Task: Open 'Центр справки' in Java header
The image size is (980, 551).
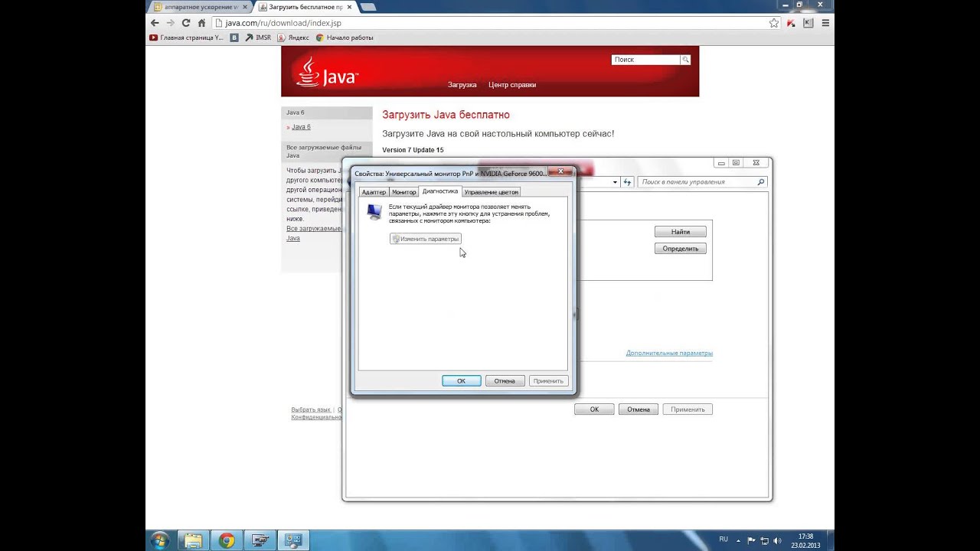Action: pyautogui.click(x=512, y=85)
